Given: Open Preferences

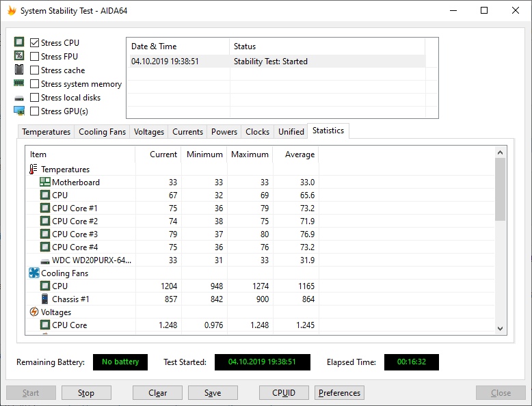Looking at the screenshot, I should click(x=339, y=393).
